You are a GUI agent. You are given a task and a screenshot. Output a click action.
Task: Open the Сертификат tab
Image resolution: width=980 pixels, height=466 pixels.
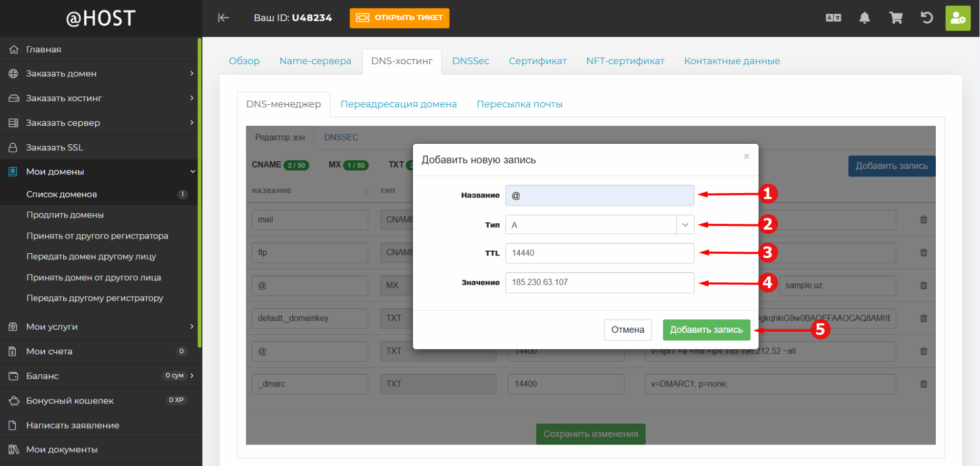538,61
